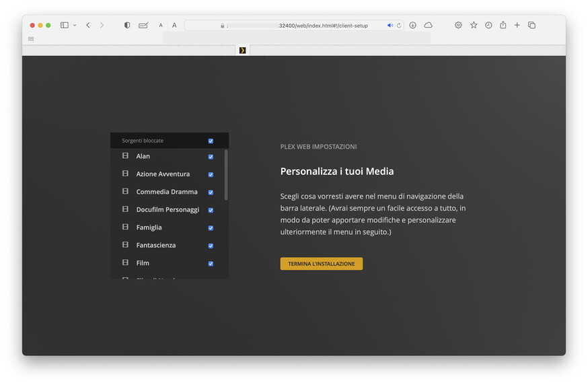Select the Fantascienza label
This screenshot has width=588, height=385.
tap(156, 245)
